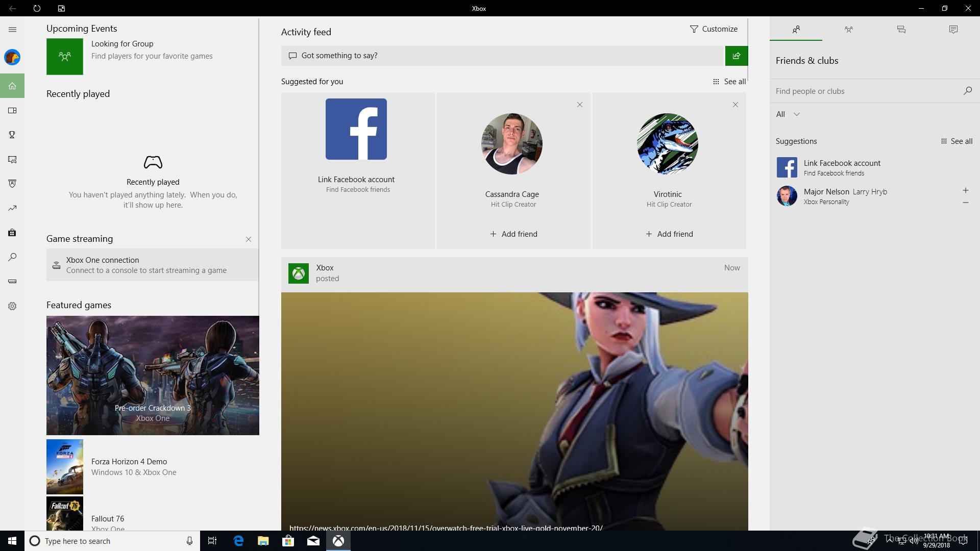Screen dimensions: 980x551
Task: Open Trending arrow icon in sidebar
Action: (12, 208)
